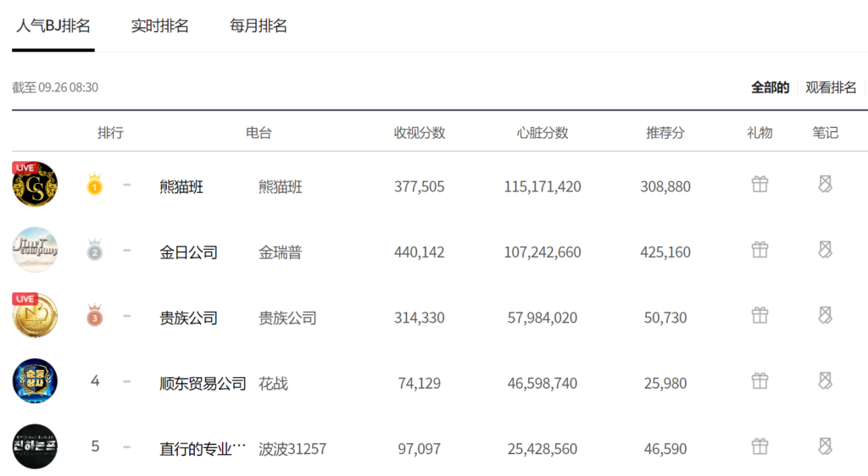868x476 pixels.
Task: Click the gray station name 贵族公司
Action: coord(288,318)
